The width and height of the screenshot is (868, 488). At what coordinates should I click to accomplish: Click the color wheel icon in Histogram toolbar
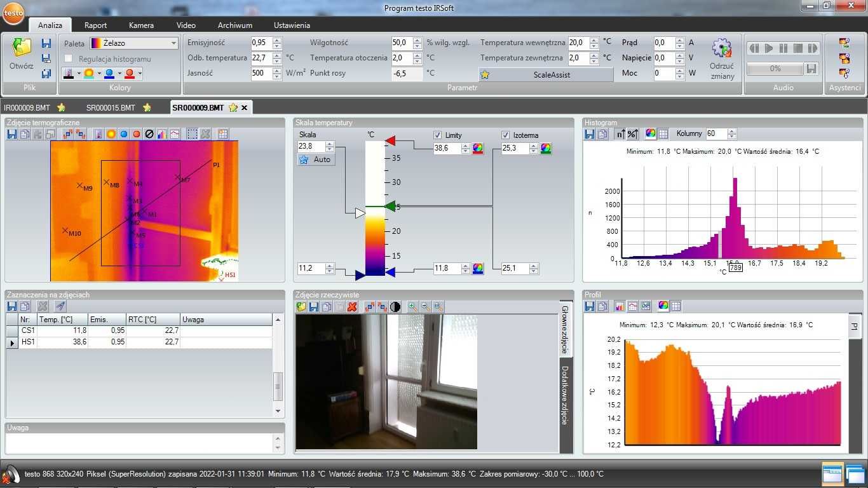click(x=651, y=134)
